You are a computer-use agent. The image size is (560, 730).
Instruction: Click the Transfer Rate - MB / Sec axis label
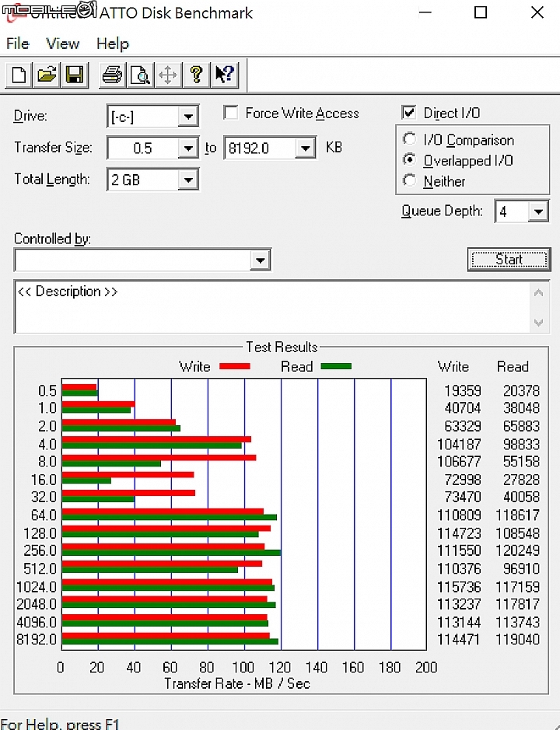237,683
